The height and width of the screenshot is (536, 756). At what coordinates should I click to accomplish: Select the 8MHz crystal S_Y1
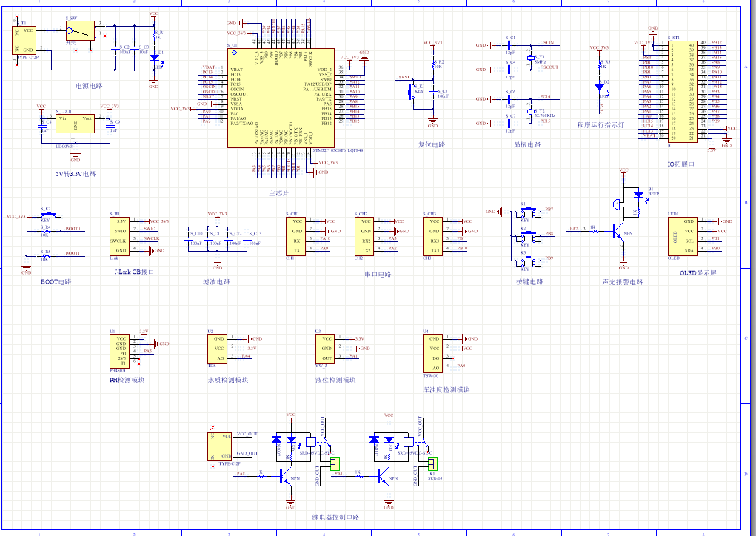coord(530,58)
